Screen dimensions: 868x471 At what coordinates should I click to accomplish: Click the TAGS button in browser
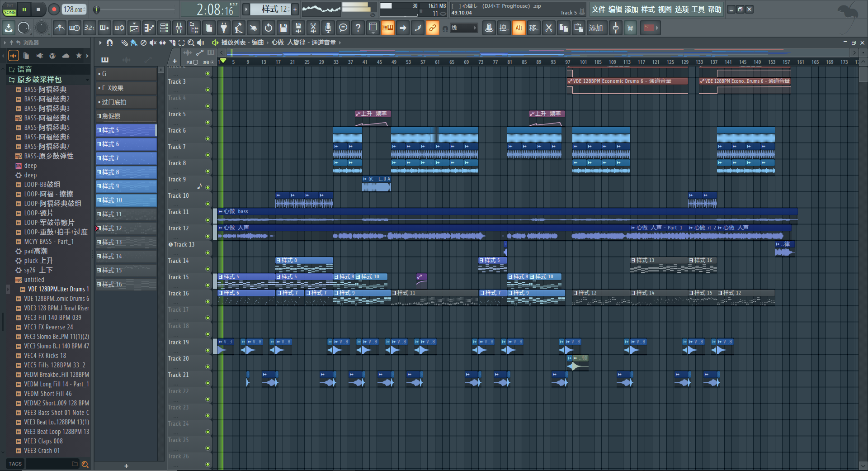click(x=15, y=464)
